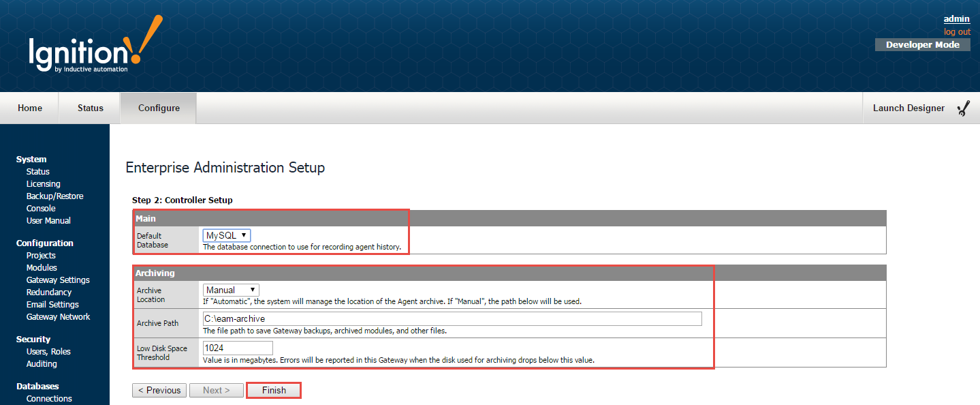The image size is (980, 405).
Task: Open Email Settings in sidebar
Action: (x=52, y=304)
